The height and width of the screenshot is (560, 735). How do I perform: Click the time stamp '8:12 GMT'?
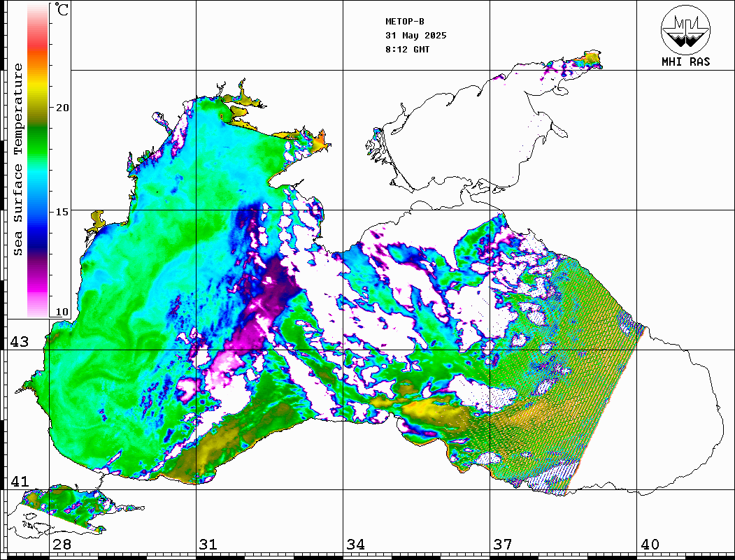407,49
